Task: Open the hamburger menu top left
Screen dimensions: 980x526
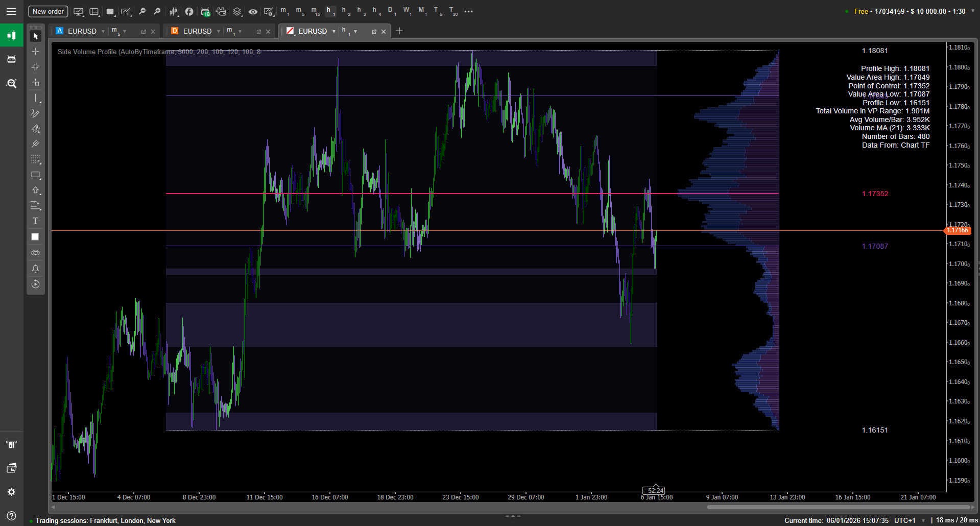Action: 11,11
